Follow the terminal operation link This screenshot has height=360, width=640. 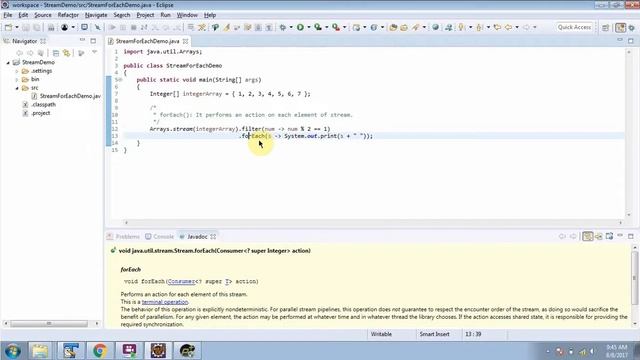pos(165,302)
